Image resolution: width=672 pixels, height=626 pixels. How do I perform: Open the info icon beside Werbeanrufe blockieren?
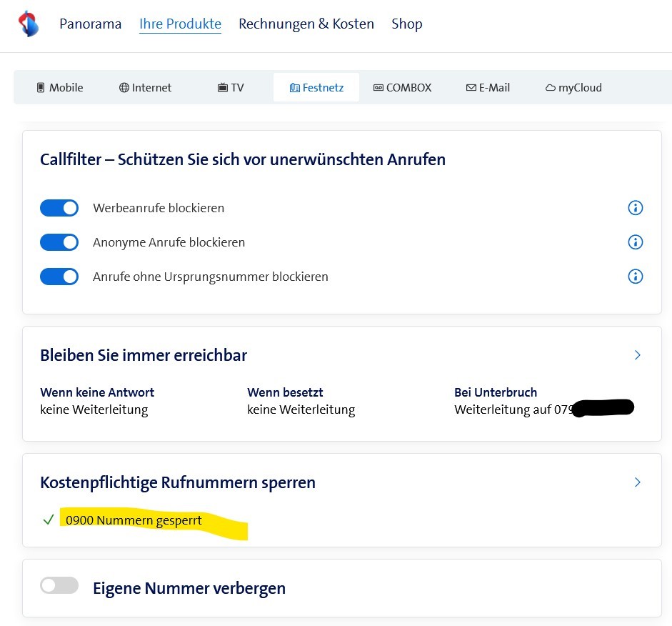[635, 208]
